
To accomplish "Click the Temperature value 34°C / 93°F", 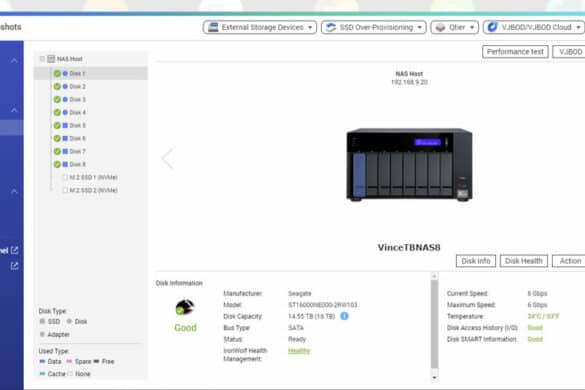I will tap(543, 316).
